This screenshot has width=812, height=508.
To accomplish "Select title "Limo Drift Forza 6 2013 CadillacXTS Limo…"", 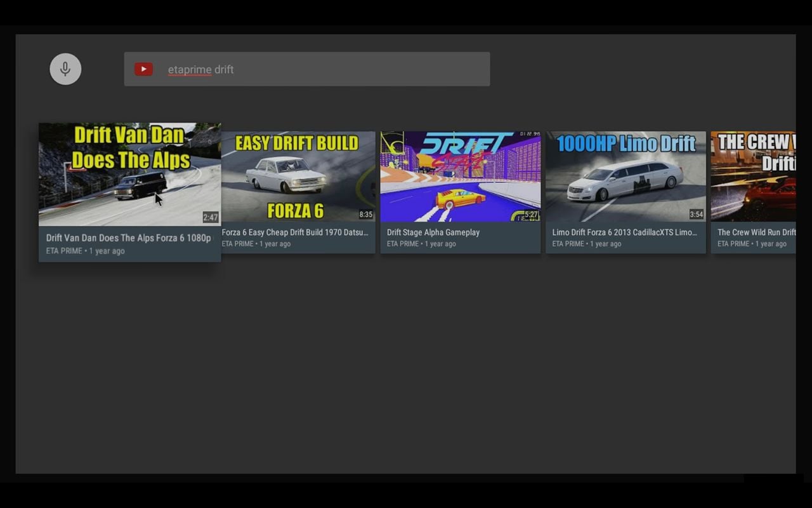I will [x=625, y=232].
